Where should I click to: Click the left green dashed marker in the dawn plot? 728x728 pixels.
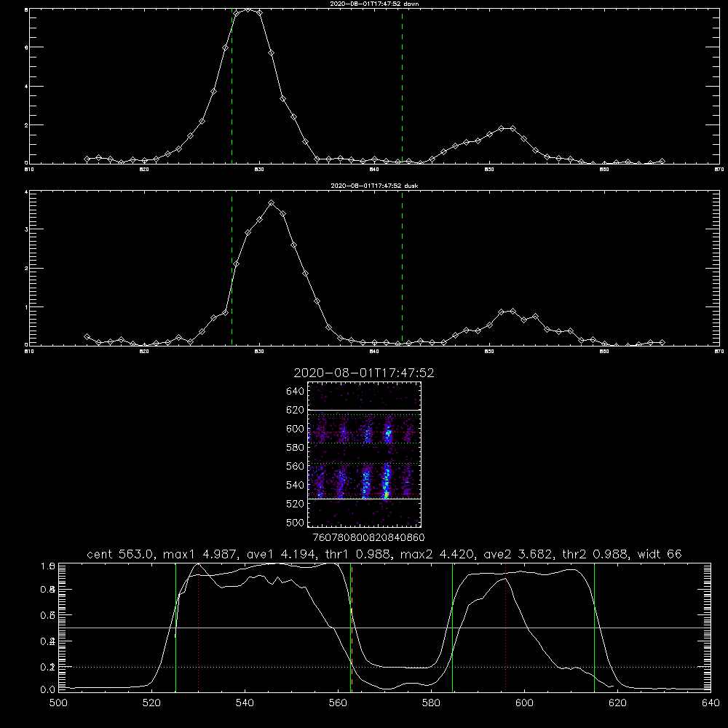point(232,86)
